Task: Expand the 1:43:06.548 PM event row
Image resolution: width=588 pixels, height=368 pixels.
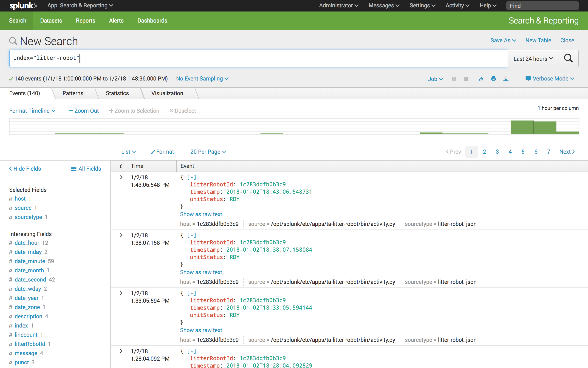Action: 121,177
